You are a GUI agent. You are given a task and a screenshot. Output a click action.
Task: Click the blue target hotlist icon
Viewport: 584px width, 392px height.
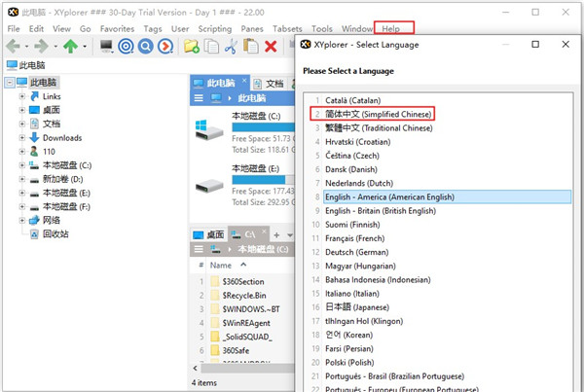[x=126, y=46]
